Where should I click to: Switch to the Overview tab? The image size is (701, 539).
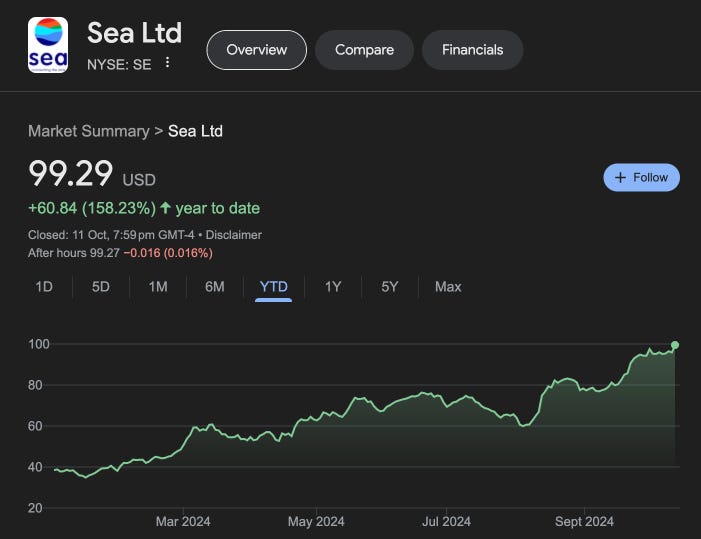click(256, 49)
